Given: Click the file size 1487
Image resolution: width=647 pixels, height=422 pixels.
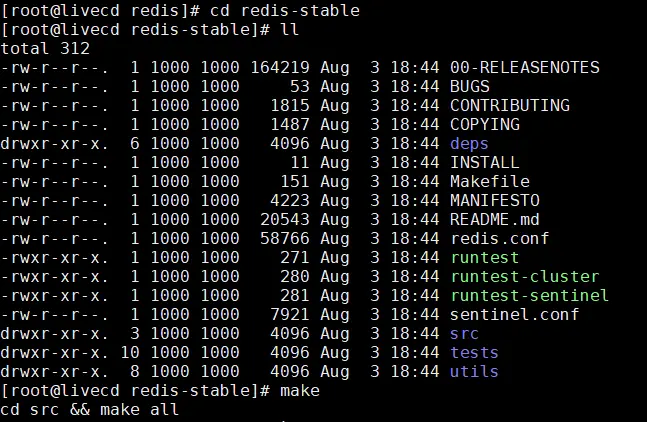Looking at the screenshot, I should pyautogui.click(x=290, y=124).
